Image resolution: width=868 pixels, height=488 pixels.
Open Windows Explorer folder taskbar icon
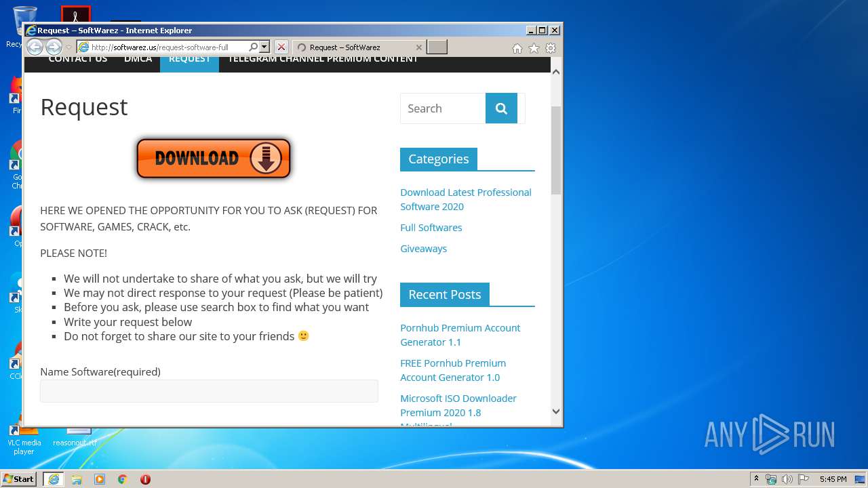tap(77, 479)
